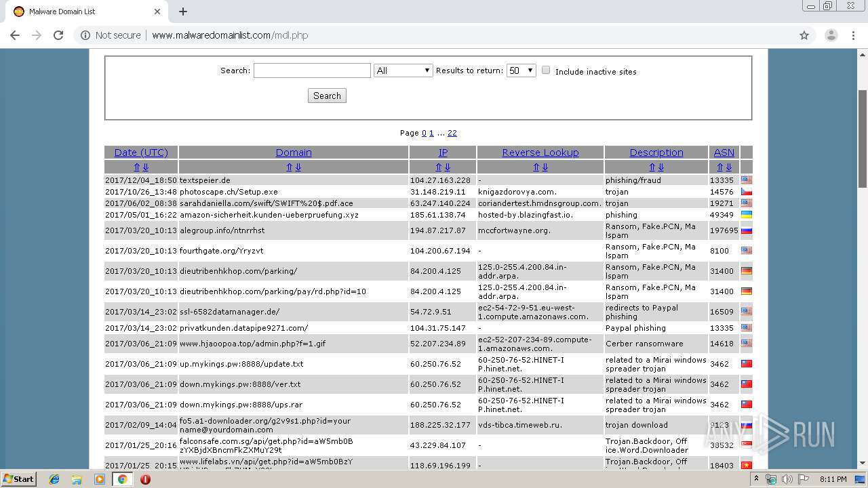Sort ASN column descending arrow
Screen dimensions: 868x488
tap(728, 167)
